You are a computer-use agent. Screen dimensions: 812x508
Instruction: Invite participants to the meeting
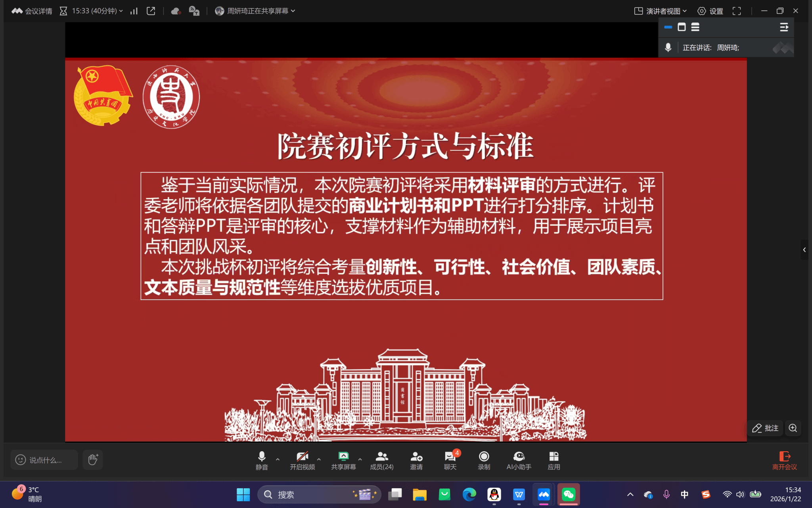pos(416,460)
